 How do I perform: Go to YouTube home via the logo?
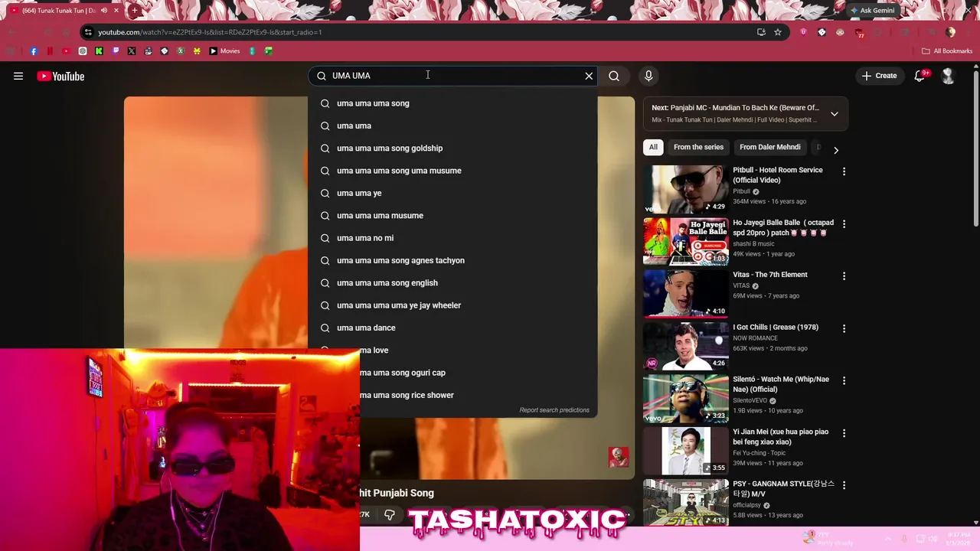click(x=60, y=76)
